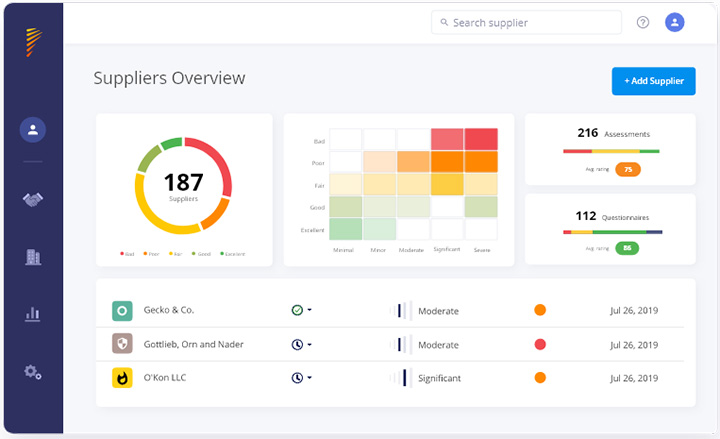The width and height of the screenshot is (720, 439).
Task: Open the user profile avatar icon
Action: pyautogui.click(x=675, y=22)
